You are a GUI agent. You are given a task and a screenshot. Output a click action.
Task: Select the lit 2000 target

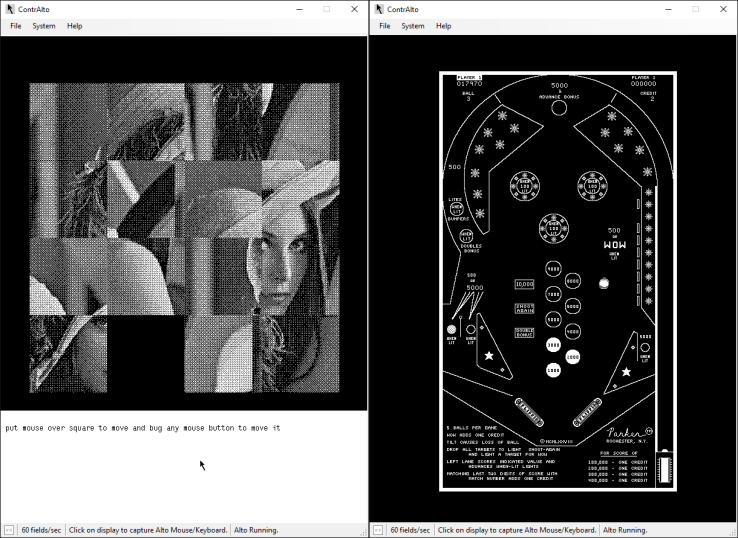572,357
